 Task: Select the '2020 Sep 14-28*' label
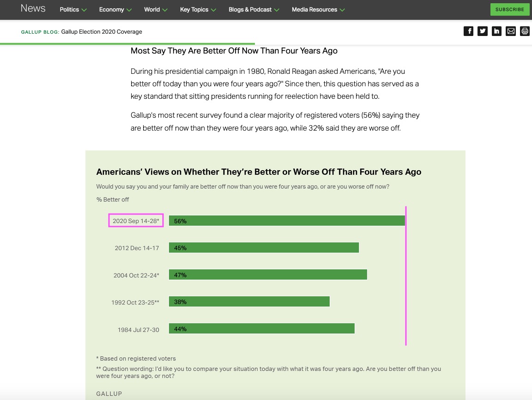pyautogui.click(x=136, y=221)
